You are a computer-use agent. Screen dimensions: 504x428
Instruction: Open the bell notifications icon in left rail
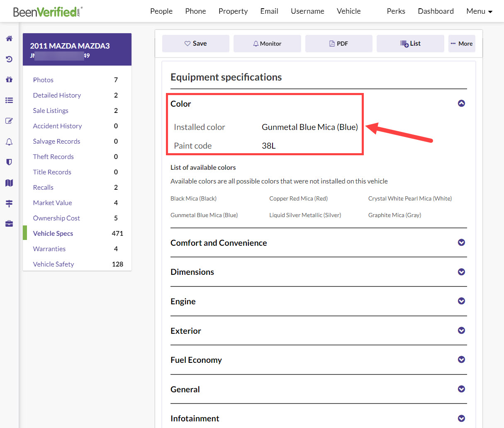pos(9,142)
